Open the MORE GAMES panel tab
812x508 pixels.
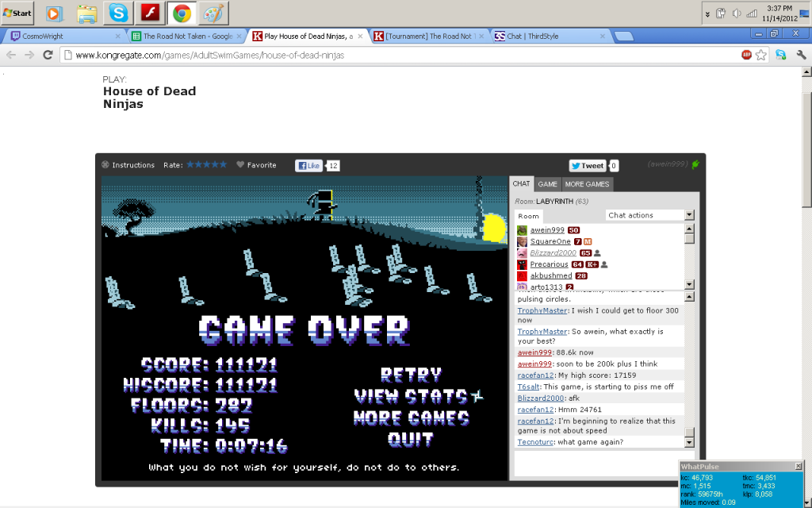click(x=587, y=184)
